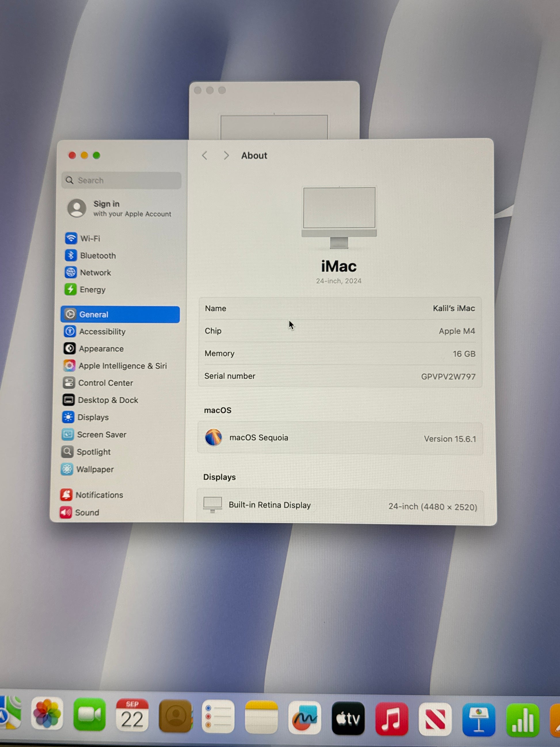The image size is (560, 747).
Task: Click the forward navigation chevron
Action: click(226, 156)
